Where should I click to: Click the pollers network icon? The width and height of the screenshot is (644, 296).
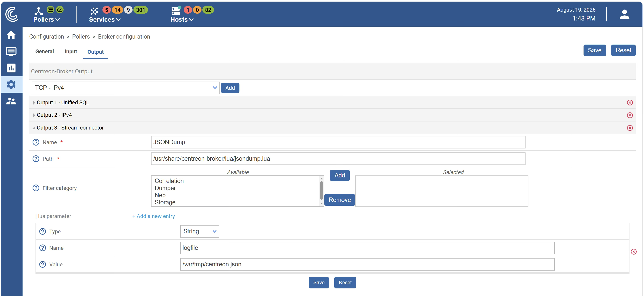pos(39,11)
